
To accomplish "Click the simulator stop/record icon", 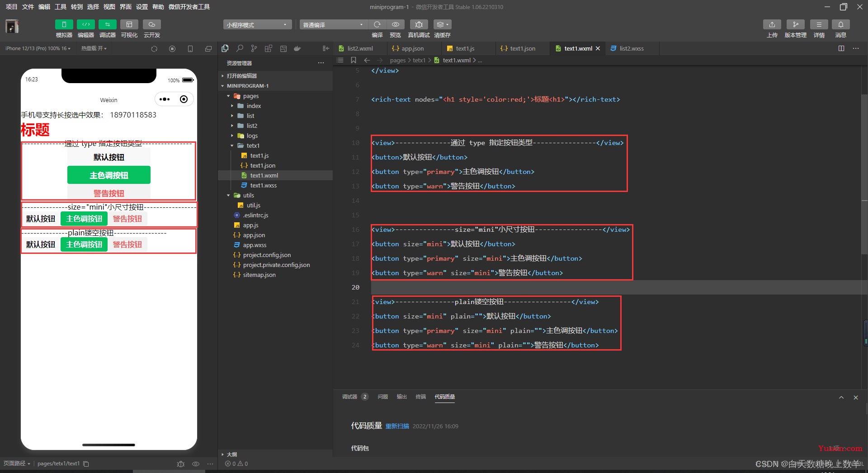I will tap(172, 49).
